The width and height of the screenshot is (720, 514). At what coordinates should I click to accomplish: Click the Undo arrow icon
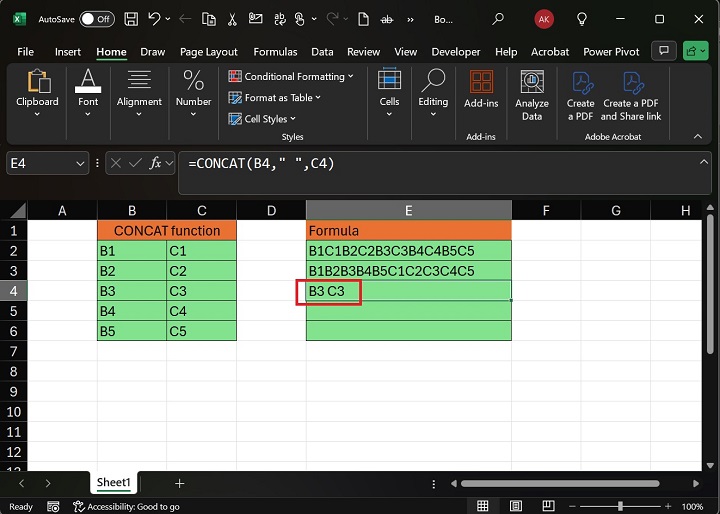coord(155,19)
